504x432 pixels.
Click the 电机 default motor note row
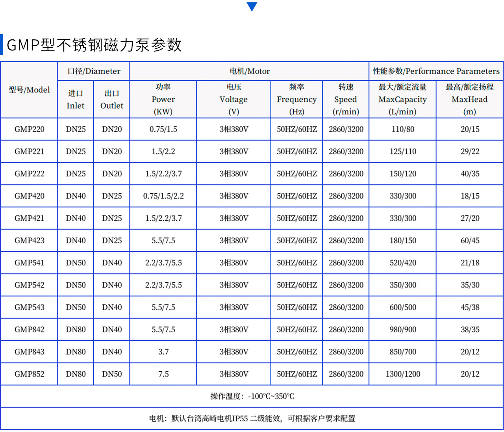[x=252, y=419]
